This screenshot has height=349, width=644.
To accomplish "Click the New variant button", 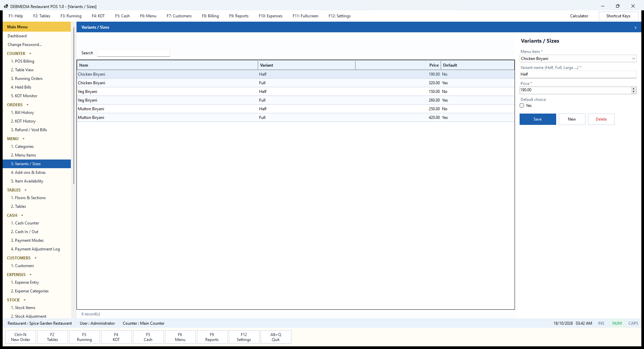I will [572, 119].
